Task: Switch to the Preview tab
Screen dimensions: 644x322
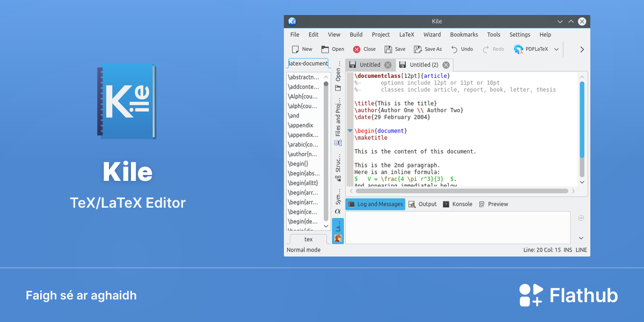Action: click(x=493, y=204)
